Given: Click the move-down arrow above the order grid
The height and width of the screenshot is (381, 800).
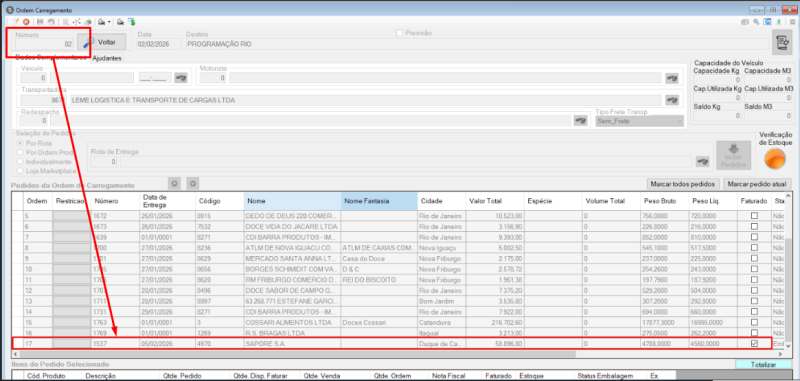Looking at the screenshot, I should point(193,183).
